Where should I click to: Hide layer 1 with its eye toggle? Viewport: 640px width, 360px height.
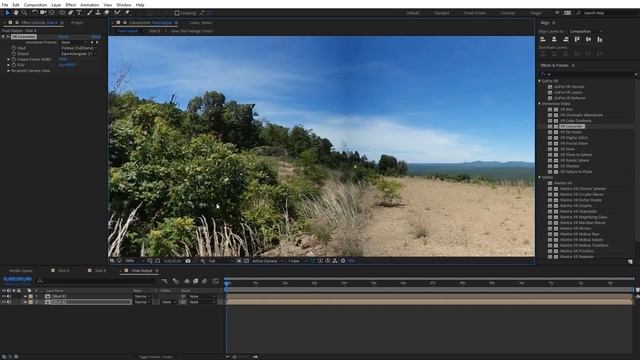click(4, 296)
